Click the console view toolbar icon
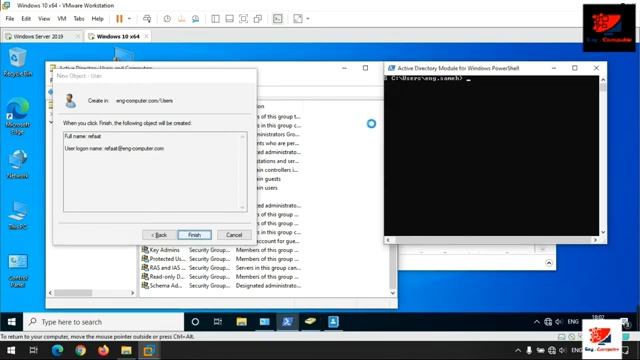Viewport: 640px width, 360px height. [x=278, y=19]
